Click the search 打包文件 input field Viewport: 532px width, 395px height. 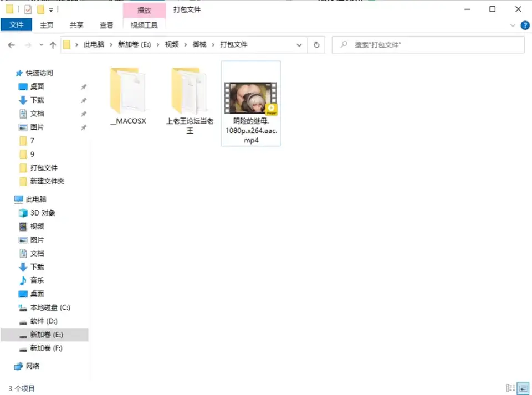pos(428,45)
